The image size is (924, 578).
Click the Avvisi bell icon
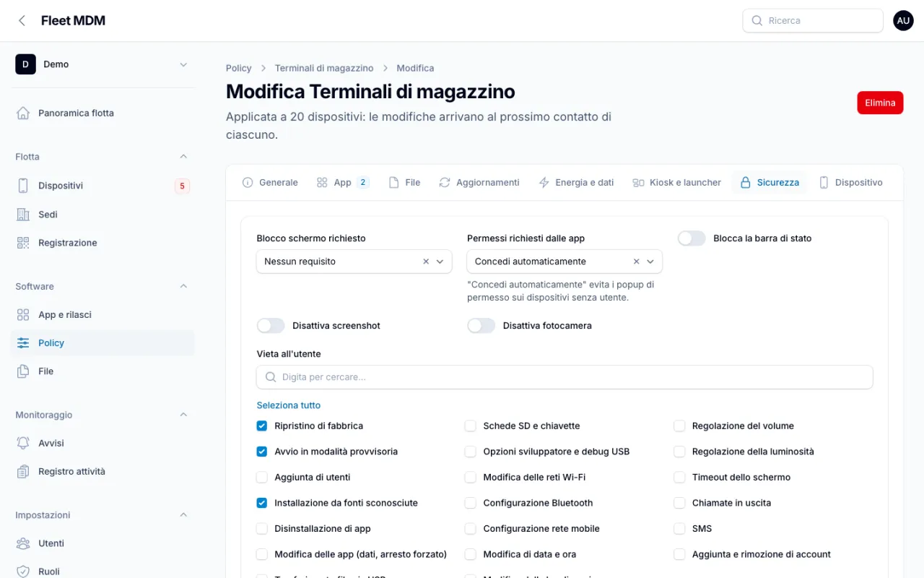(23, 443)
